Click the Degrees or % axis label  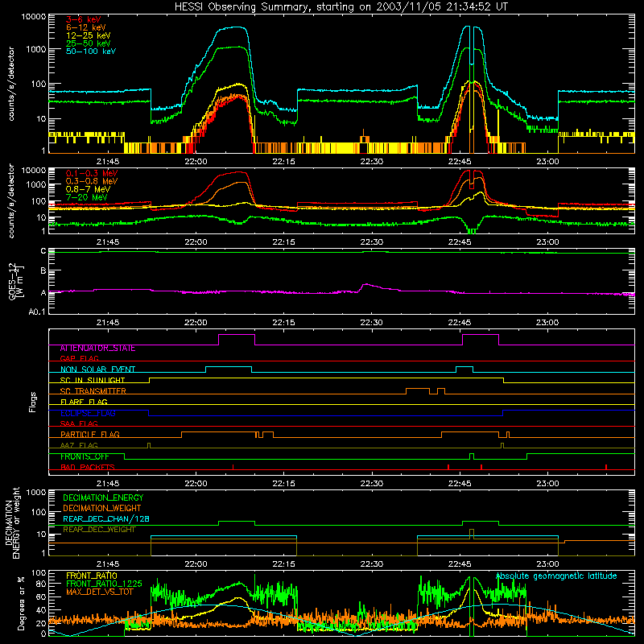[21, 604]
